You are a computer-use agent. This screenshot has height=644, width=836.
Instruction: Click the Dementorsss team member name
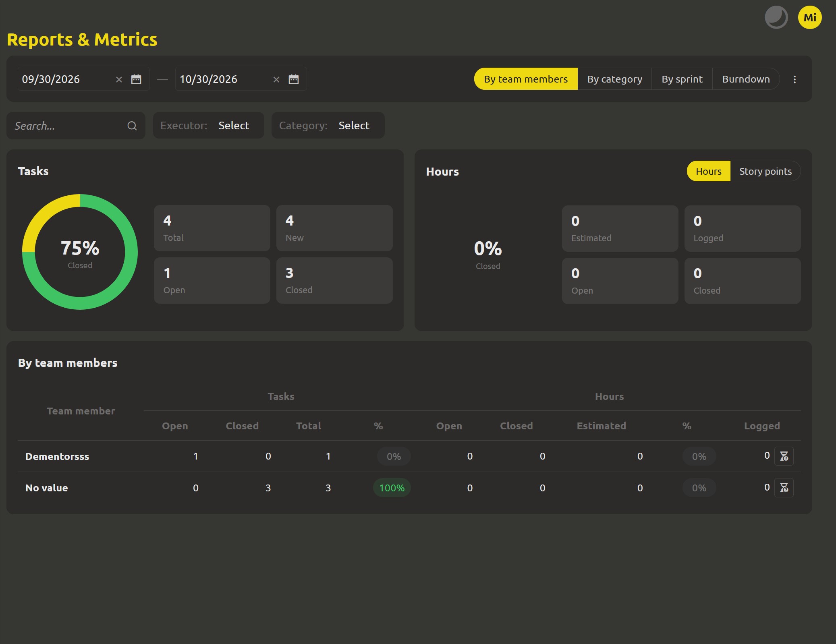click(57, 456)
